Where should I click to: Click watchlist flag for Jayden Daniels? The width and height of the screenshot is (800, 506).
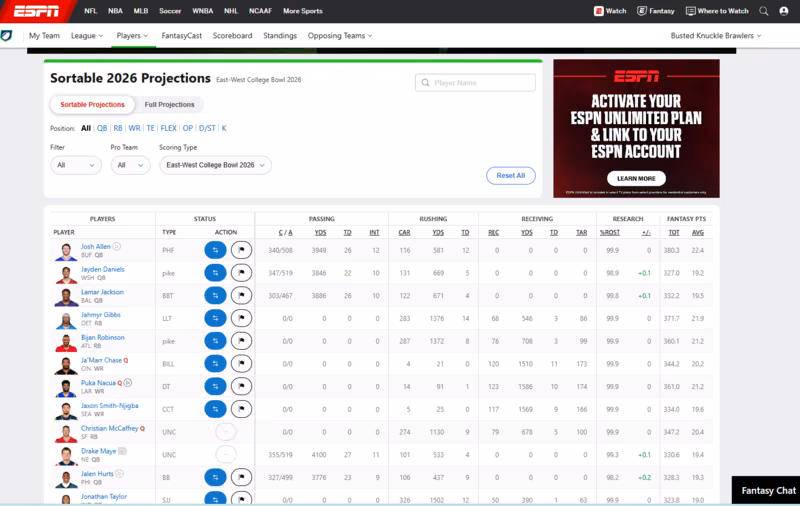pos(241,273)
